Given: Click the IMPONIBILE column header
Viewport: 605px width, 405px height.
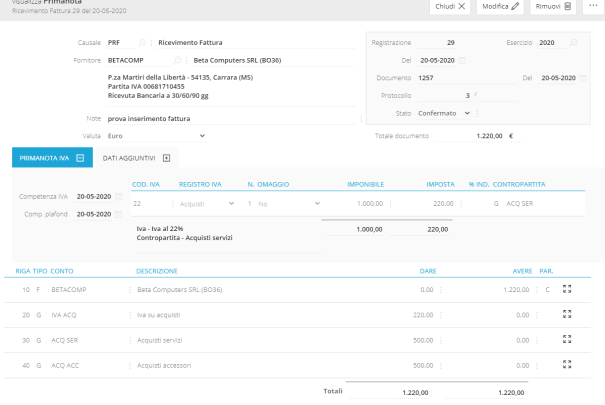Looking at the screenshot, I should pyautogui.click(x=365, y=184).
